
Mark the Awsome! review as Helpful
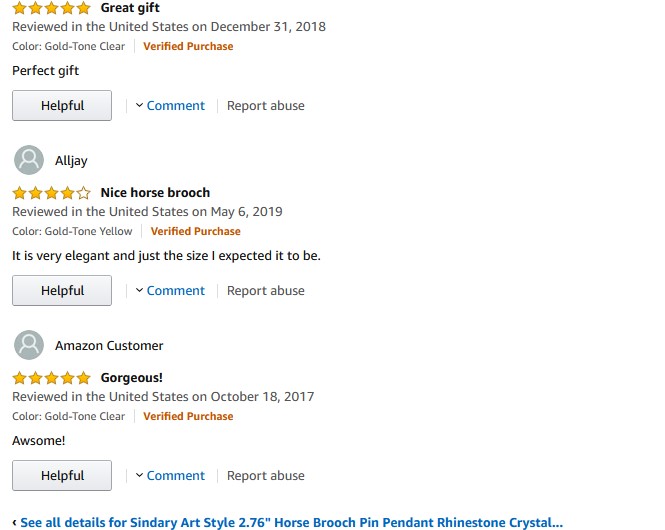62,476
